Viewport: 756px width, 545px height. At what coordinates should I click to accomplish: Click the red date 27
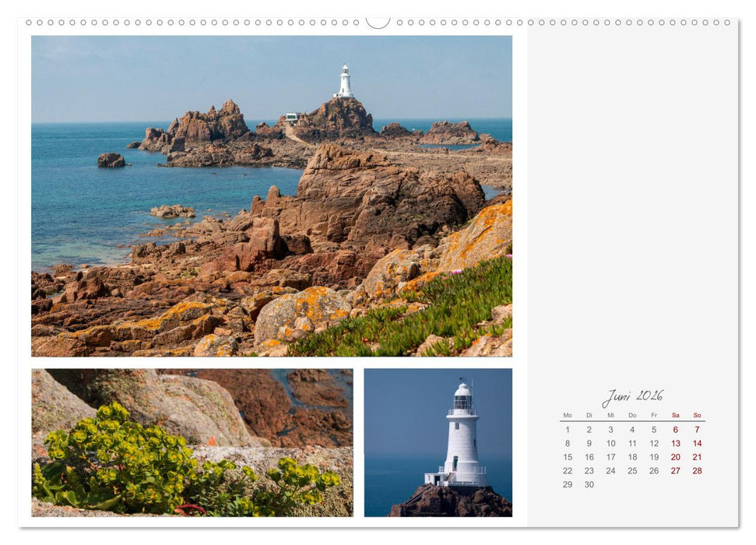click(676, 470)
